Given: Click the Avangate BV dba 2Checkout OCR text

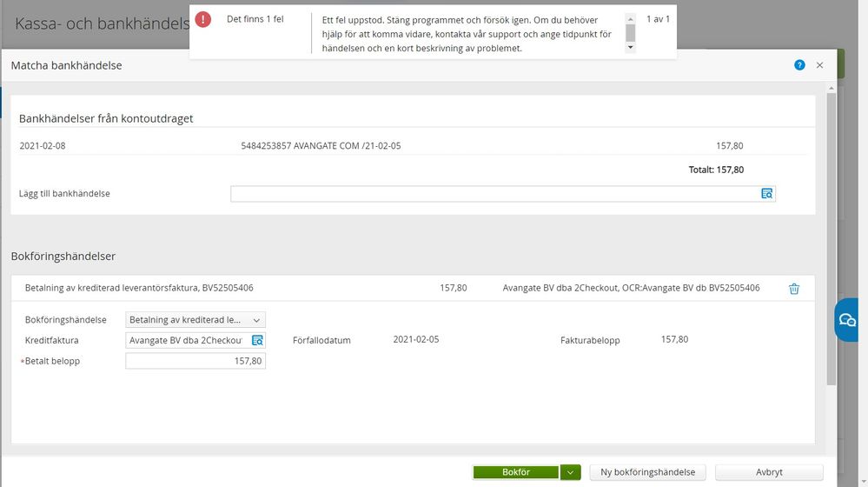Looking at the screenshot, I should coord(631,288).
